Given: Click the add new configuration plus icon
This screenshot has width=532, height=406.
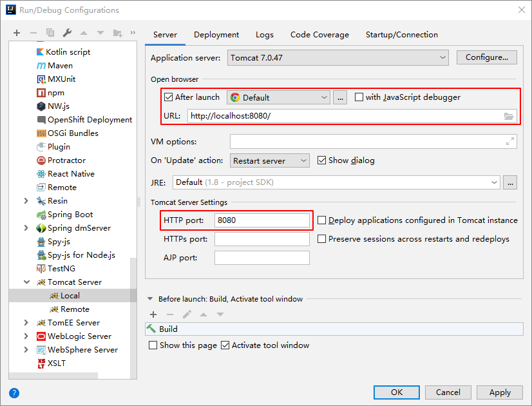Looking at the screenshot, I should point(17,33).
